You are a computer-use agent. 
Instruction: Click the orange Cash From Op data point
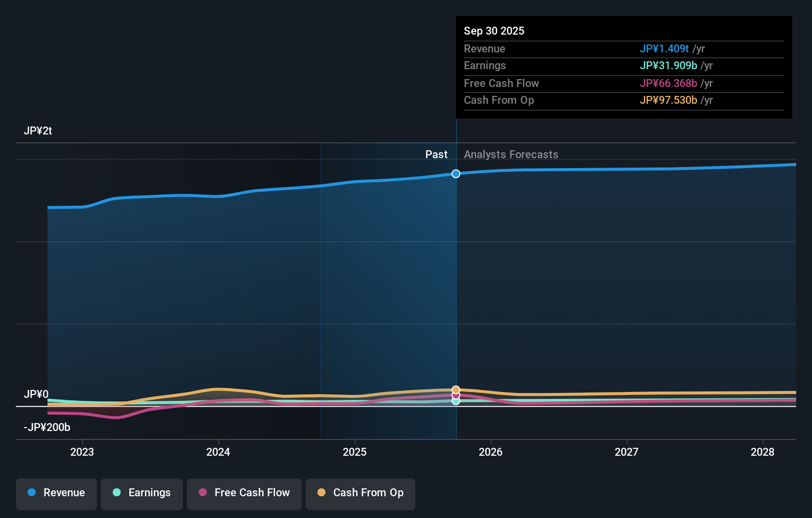click(x=456, y=389)
